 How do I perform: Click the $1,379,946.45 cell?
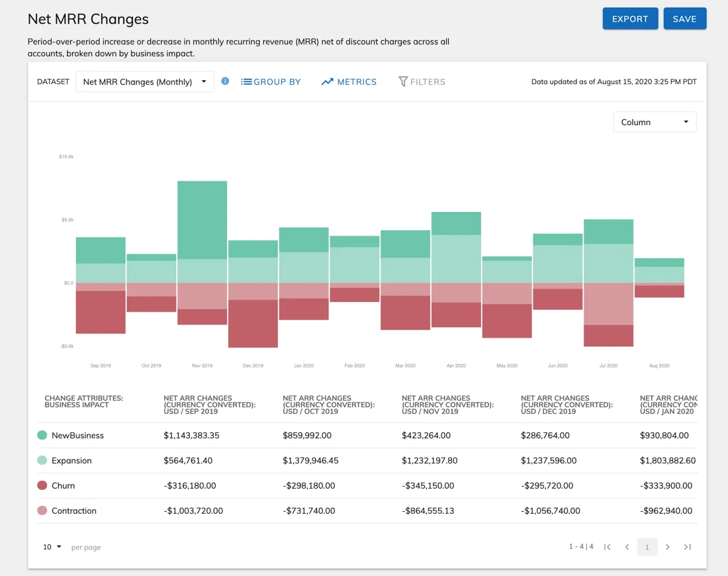click(x=310, y=460)
